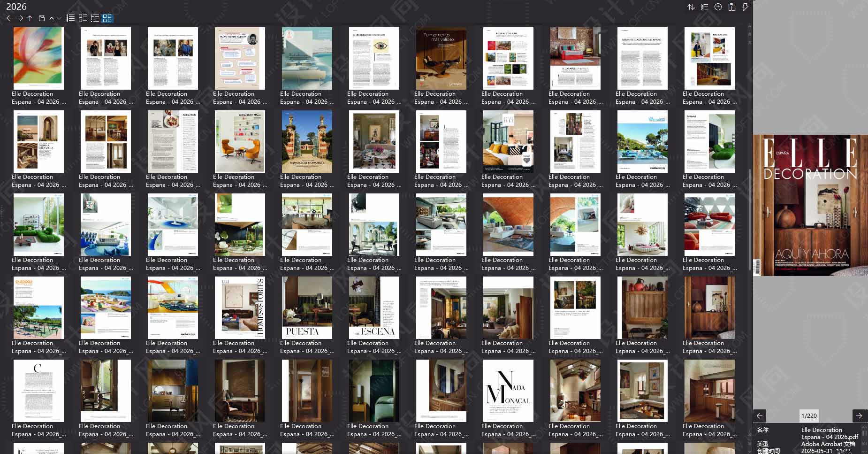Select the 'Editorial' page with green sofa thumbnail

pyautogui.click(x=709, y=141)
